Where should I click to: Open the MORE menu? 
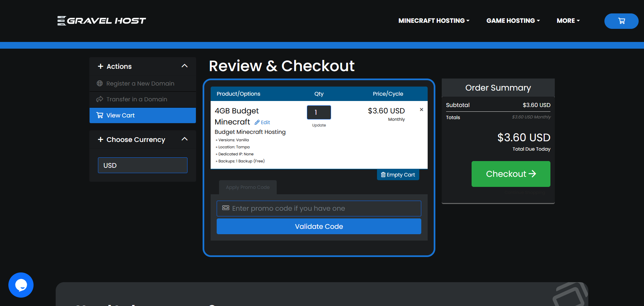click(x=568, y=21)
